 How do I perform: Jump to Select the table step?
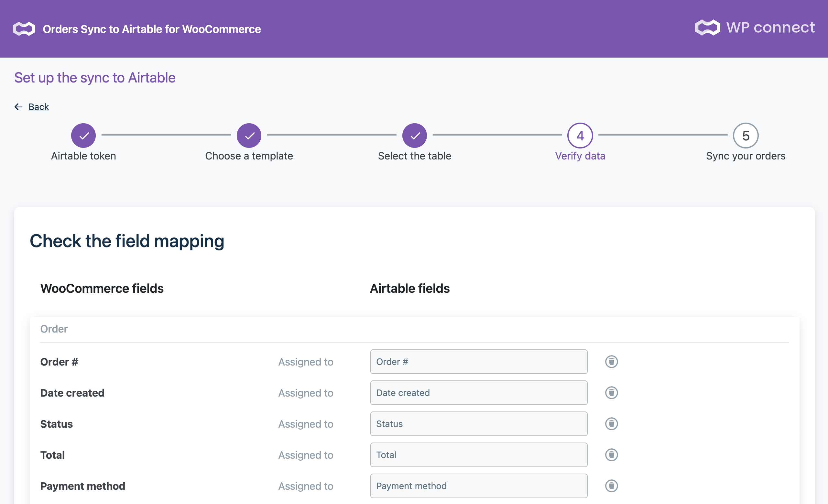tap(414, 136)
